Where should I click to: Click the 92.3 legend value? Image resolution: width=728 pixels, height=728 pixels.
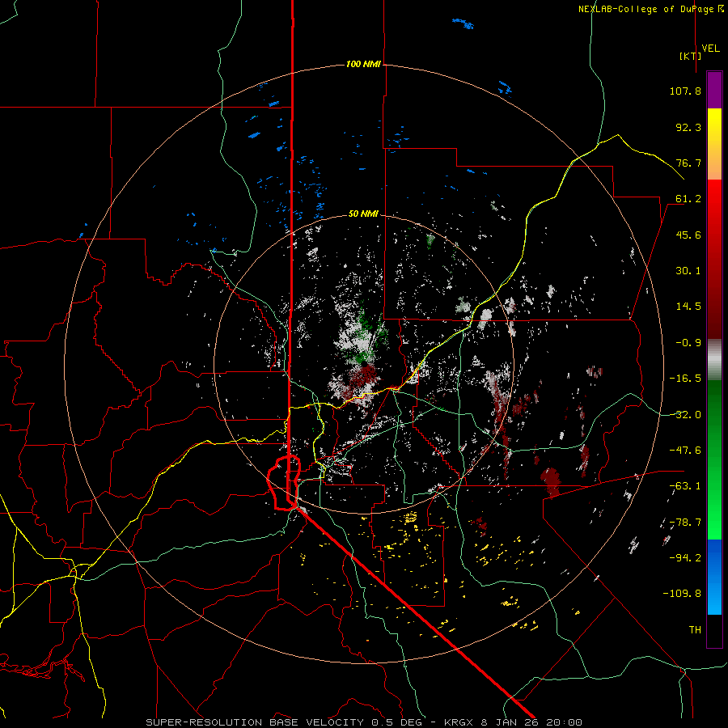[x=688, y=127]
